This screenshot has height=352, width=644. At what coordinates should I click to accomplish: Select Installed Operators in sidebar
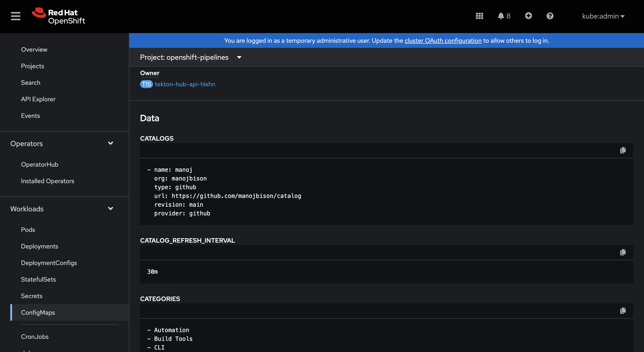(47, 181)
